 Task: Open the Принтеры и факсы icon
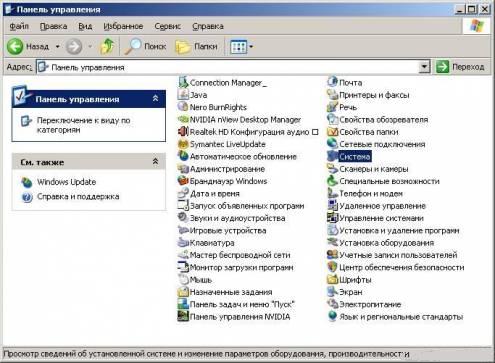[x=368, y=95]
